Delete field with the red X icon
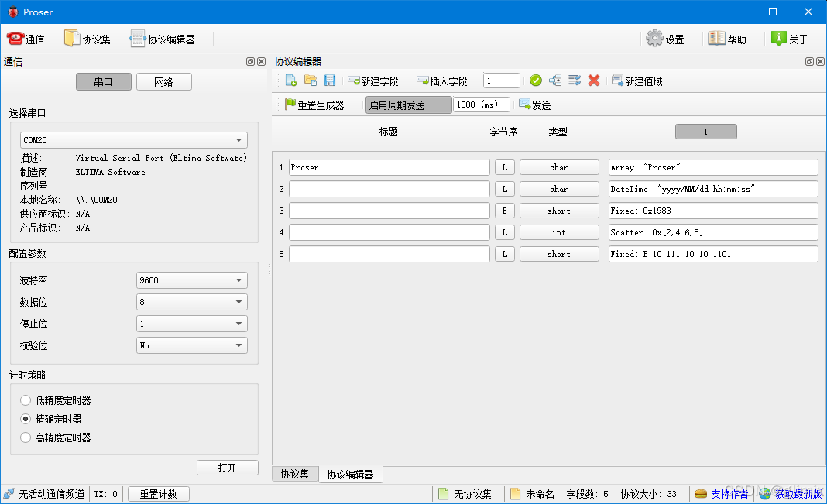Image resolution: width=827 pixels, height=504 pixels. (594, 81)
